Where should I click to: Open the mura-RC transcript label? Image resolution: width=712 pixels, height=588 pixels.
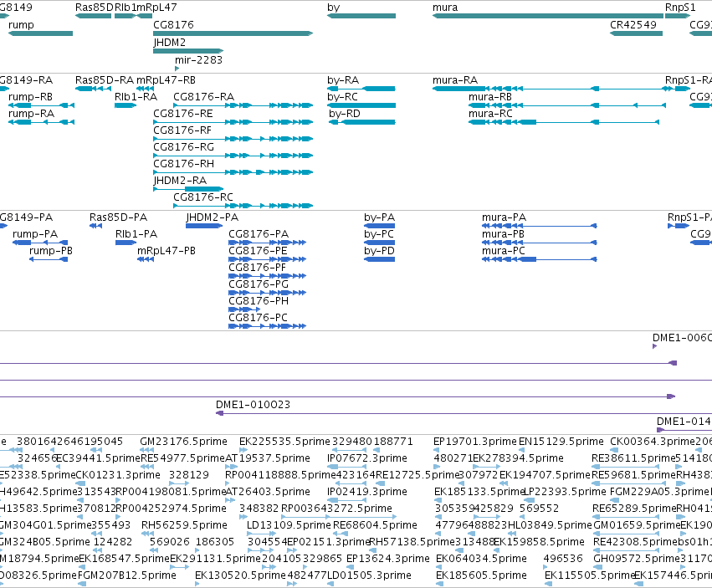tap(490, 114)
